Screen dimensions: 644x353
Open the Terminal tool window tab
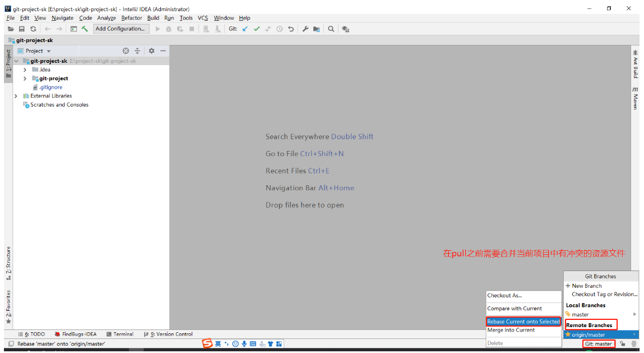[119, 334]
